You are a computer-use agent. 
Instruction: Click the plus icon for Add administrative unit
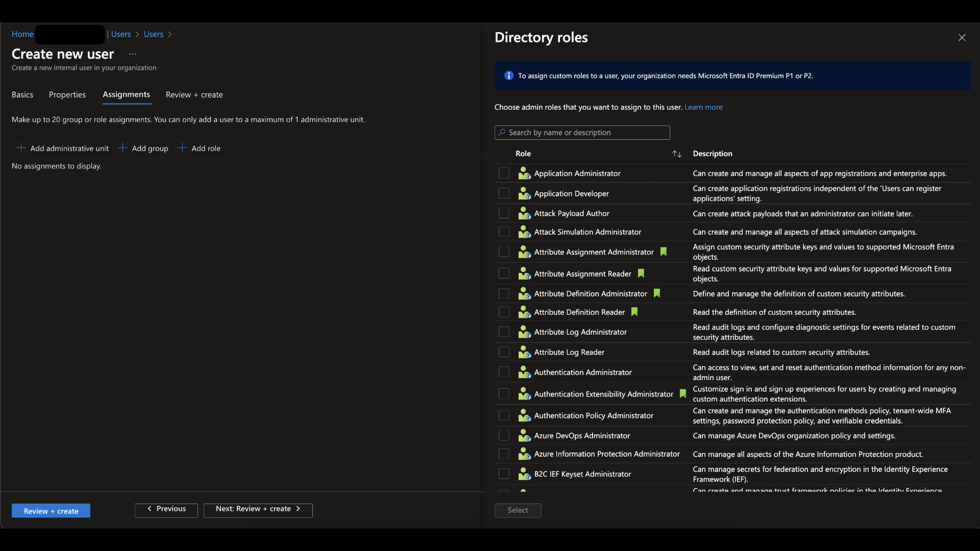pyautogui.click(x=21, y=148)
